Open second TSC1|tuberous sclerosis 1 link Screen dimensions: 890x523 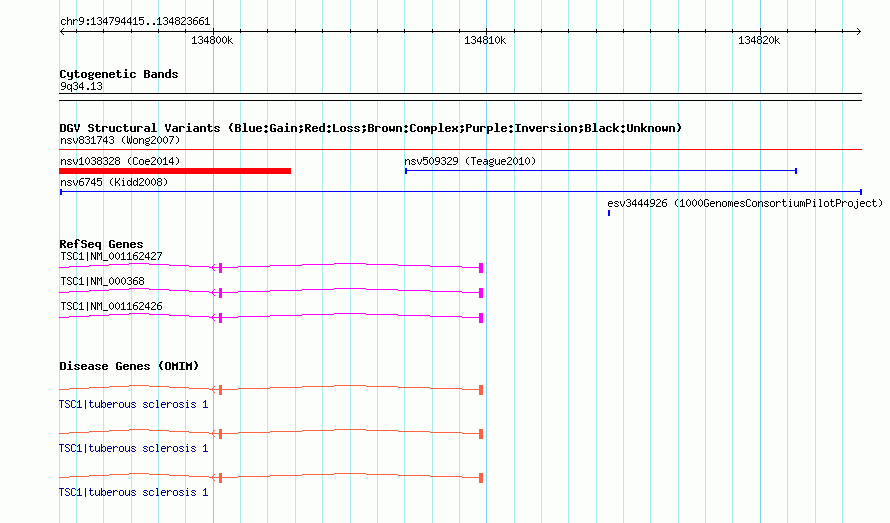[x=133, y=449]
